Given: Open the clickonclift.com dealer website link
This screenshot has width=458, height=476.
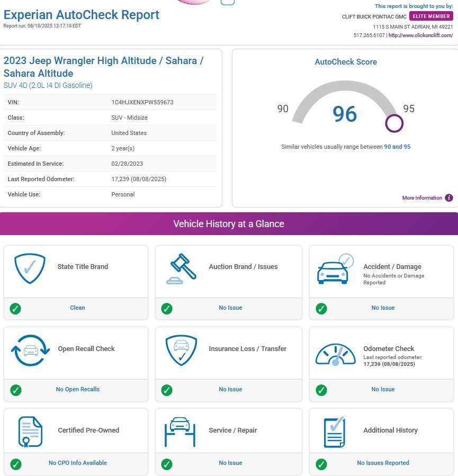Looking at the screenshot, I should 421,35.
